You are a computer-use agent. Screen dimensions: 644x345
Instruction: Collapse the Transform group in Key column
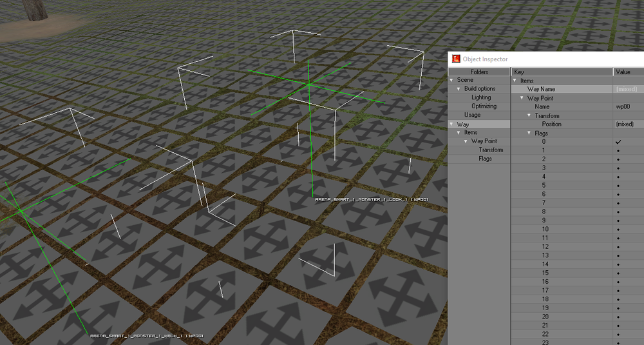[529, 116]
